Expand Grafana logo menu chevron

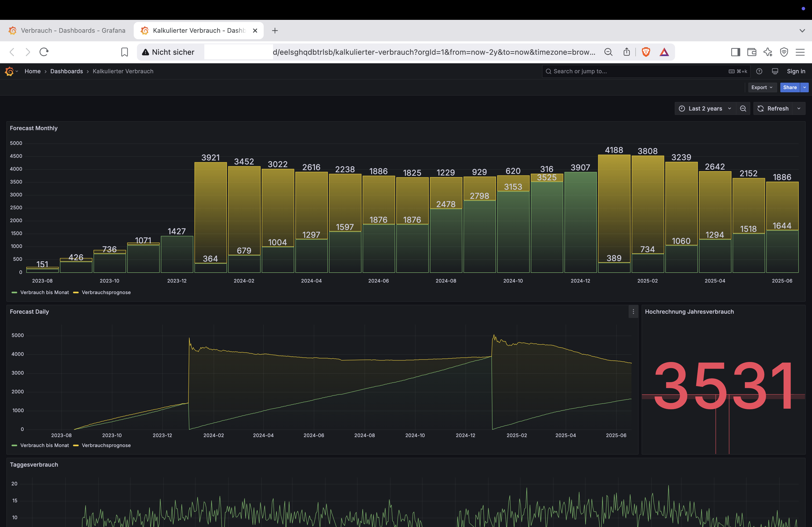point(17,71)
